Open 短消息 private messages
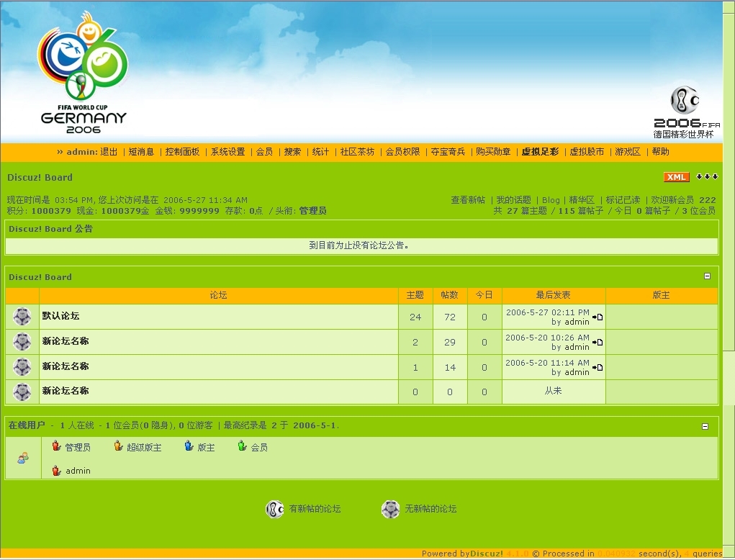 coord(141,152)
